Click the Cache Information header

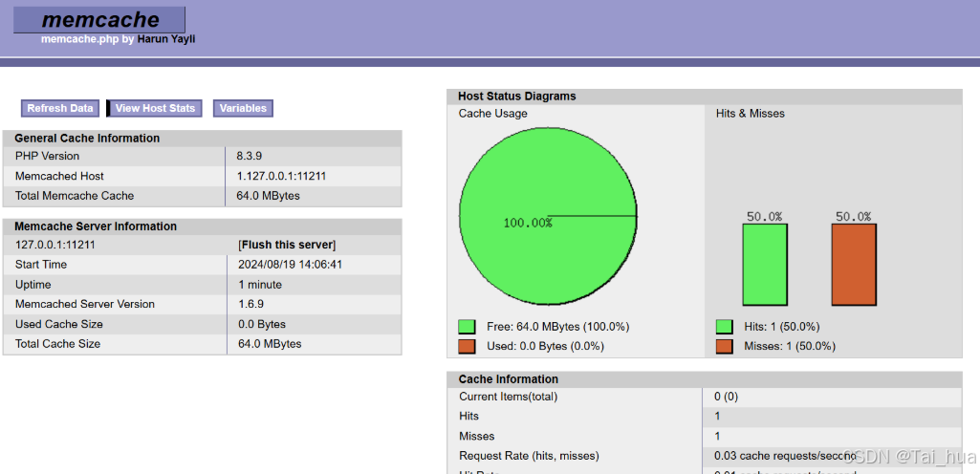(508, 379)
